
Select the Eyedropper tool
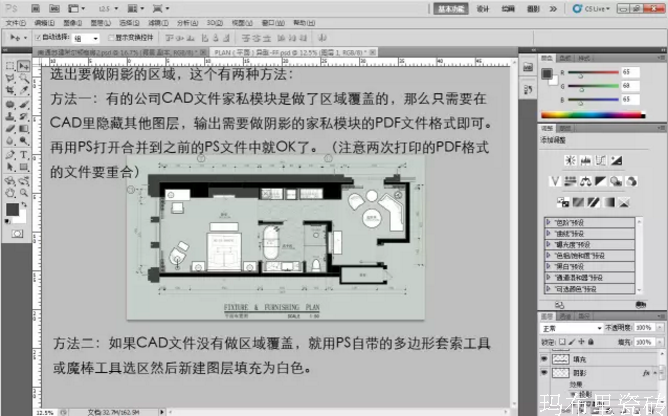[x=24, y=90]
